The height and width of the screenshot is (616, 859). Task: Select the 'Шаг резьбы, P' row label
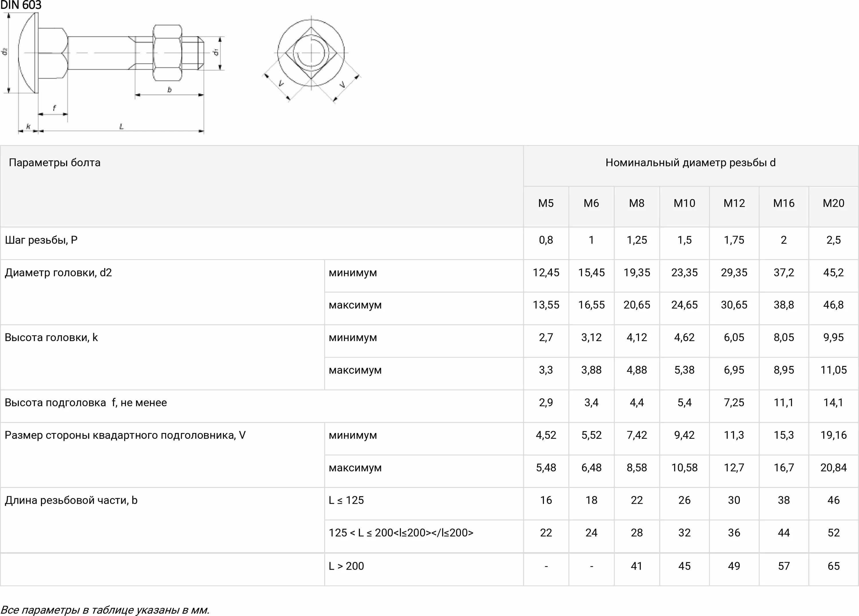click(x=41, y=240)
